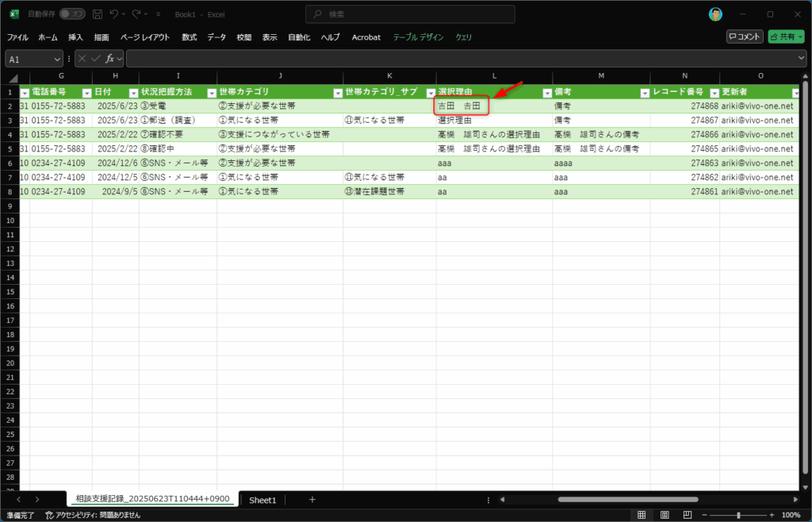Click the insert function fx icon
The height and width of the screenshot is (522, 812).
click(x=109, y=59)
